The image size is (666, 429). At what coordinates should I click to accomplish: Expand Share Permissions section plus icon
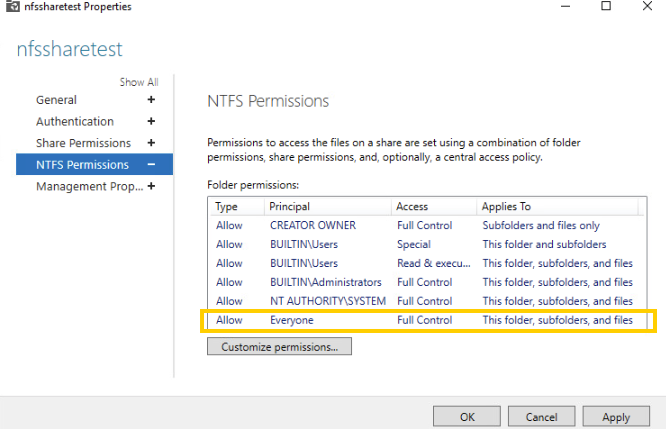tap(151, 143)
